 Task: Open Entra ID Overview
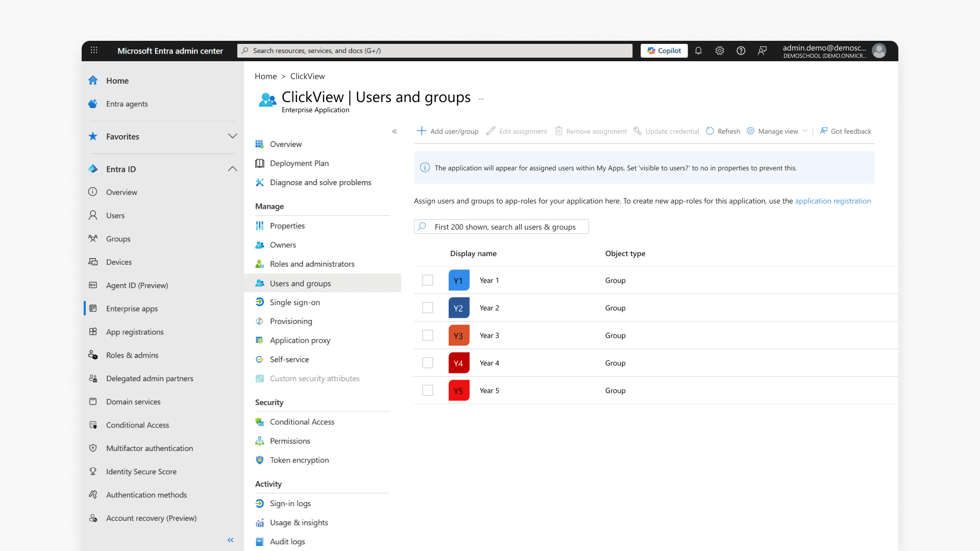point(121,192)
